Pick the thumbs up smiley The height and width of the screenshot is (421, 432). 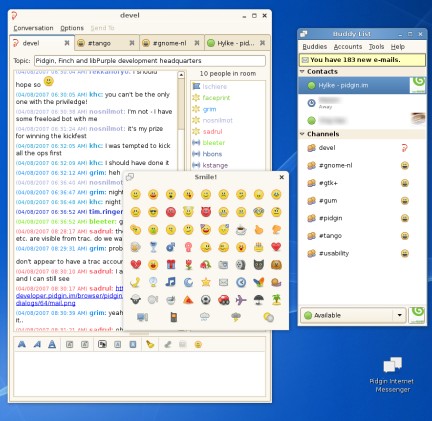(x=259, y=230)
